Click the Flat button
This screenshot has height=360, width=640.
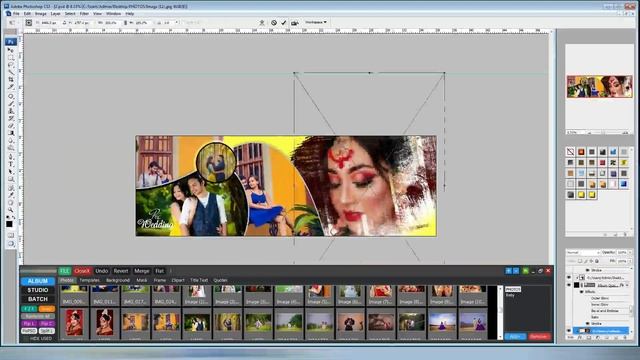pyautogui.click(x=160, y=271)
